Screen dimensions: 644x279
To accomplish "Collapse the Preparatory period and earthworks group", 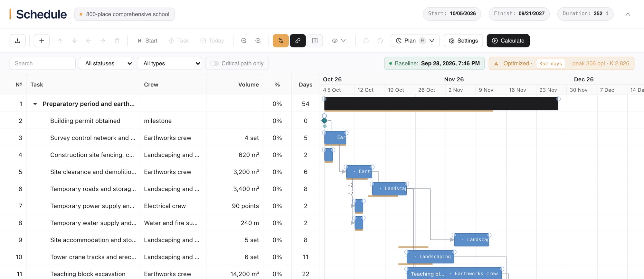I will coord(35,104).
